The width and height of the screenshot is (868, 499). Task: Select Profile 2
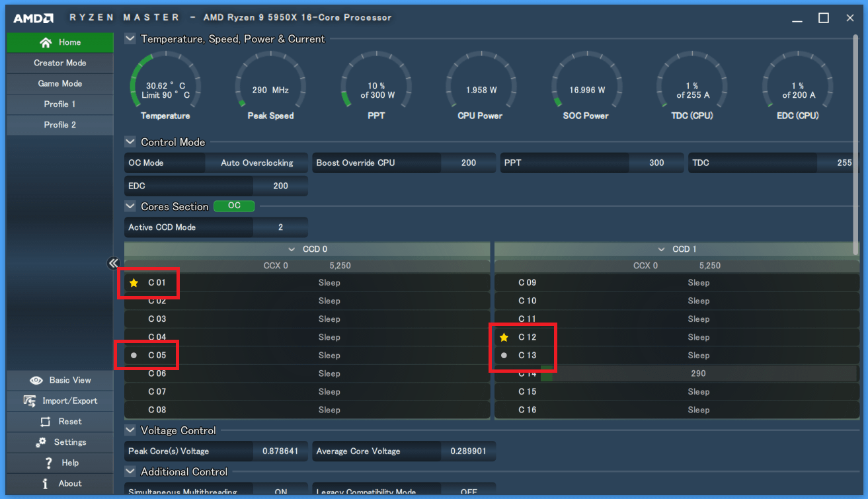click(x=60, y=125)
